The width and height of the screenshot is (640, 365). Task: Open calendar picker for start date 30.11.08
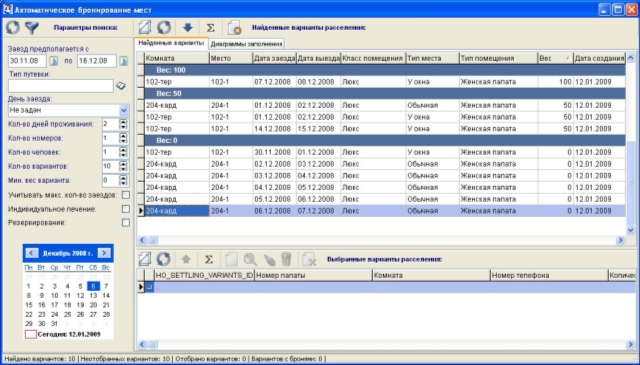tap(54, 61)
